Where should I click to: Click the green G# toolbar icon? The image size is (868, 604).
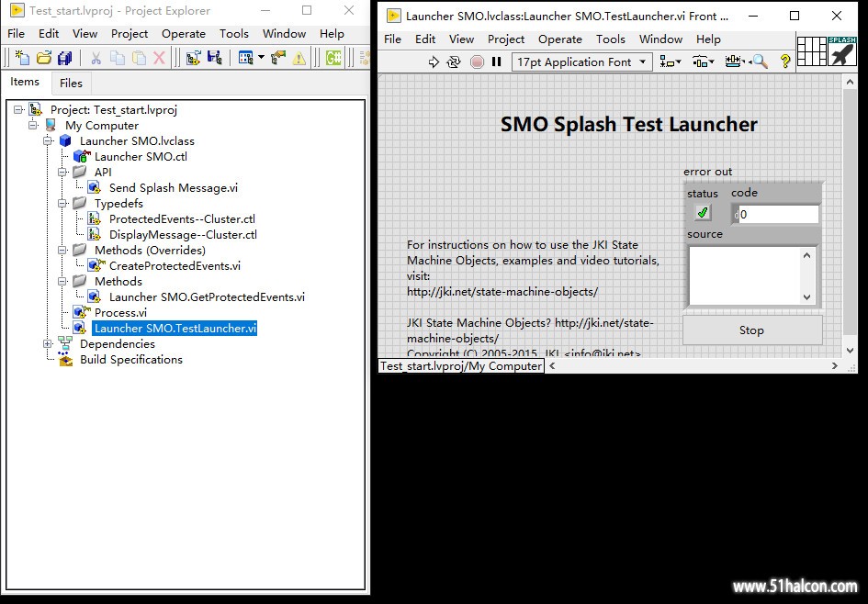click(x=333, y=58)
